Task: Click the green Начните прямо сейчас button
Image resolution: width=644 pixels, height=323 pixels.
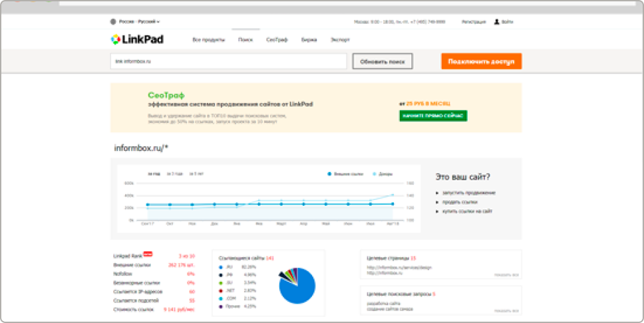Action: click(x=433, y=116)
